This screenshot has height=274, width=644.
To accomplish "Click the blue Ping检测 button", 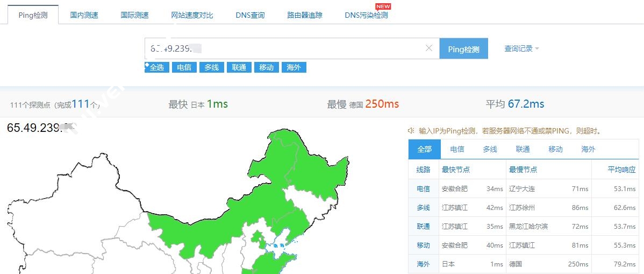I will tap(464, 48).
